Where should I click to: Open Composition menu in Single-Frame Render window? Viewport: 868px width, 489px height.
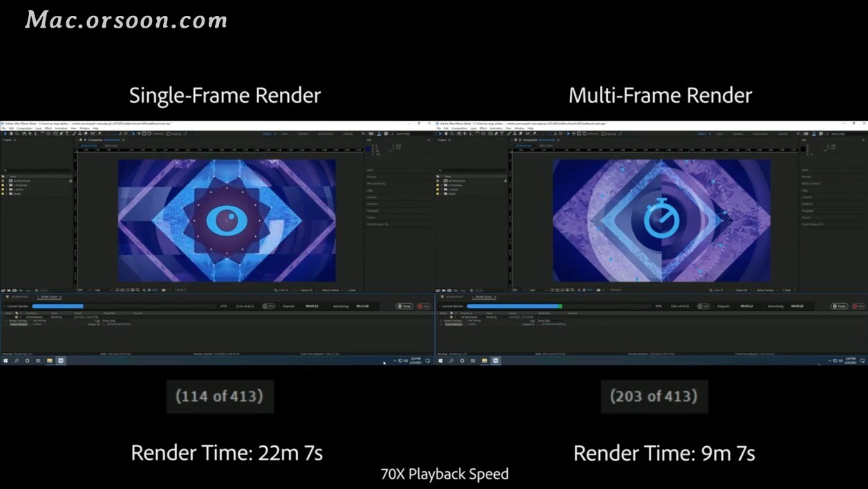[x=24, y=128]
